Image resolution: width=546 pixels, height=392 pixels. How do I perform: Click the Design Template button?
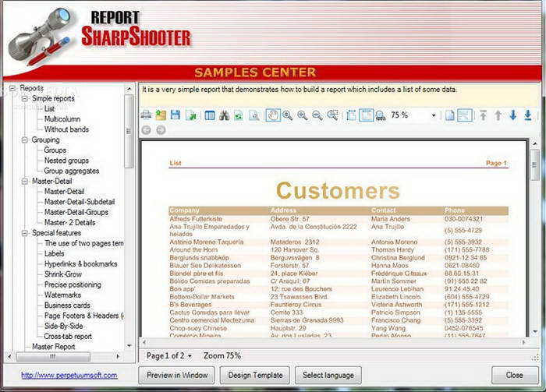point(255,376)
